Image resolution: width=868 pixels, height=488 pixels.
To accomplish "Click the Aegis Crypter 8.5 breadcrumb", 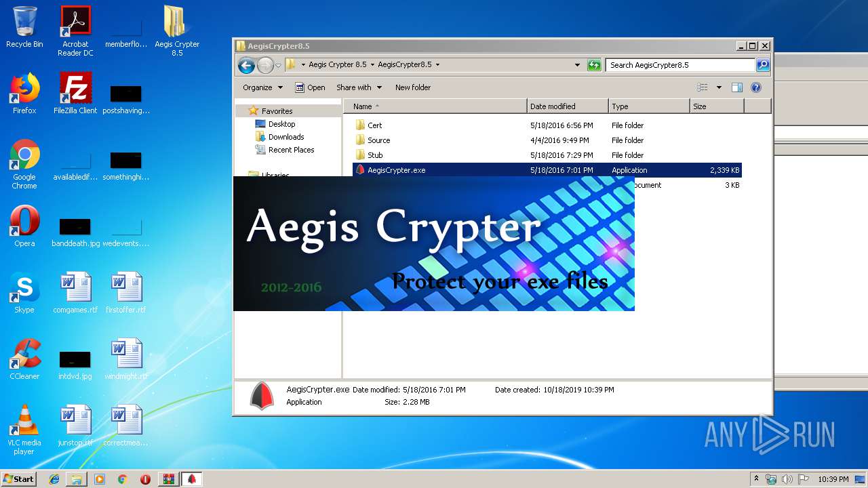I will tap(337, 65).
